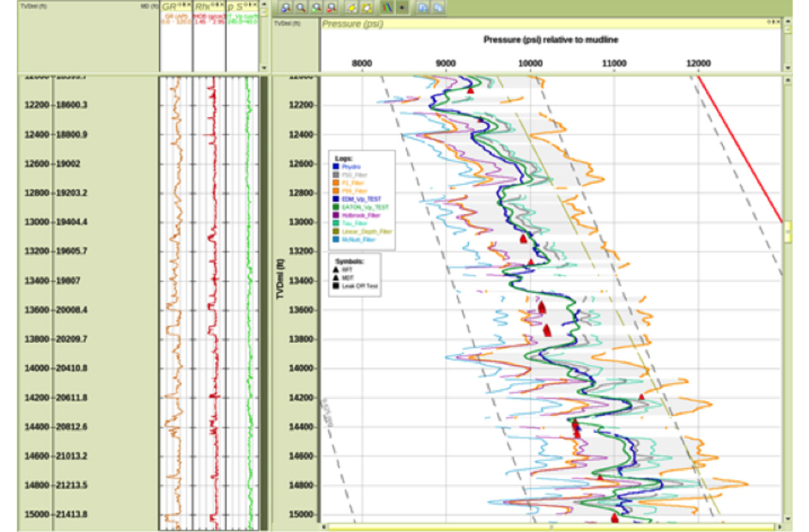Image resolution: width=809 pixels, height=532 pixels.
Task: Click the EDM_Vp_TEST dark blue legend square
Action: coord(336,198)
